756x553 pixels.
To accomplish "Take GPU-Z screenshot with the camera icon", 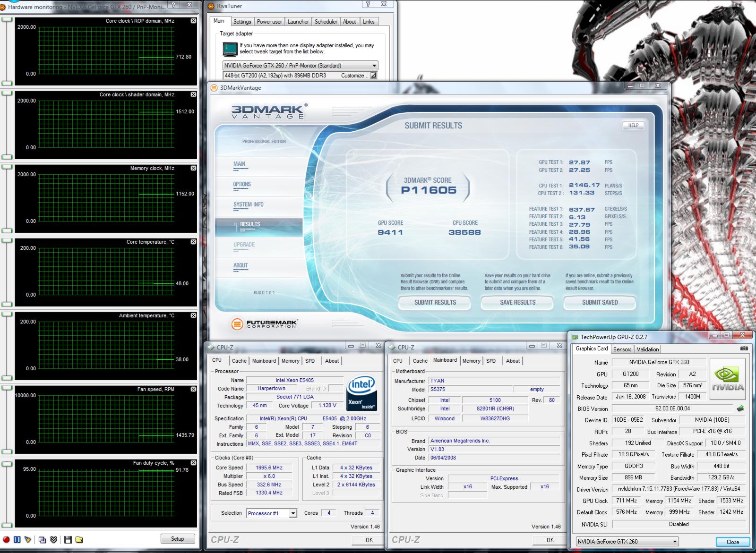I will (744, 349).
